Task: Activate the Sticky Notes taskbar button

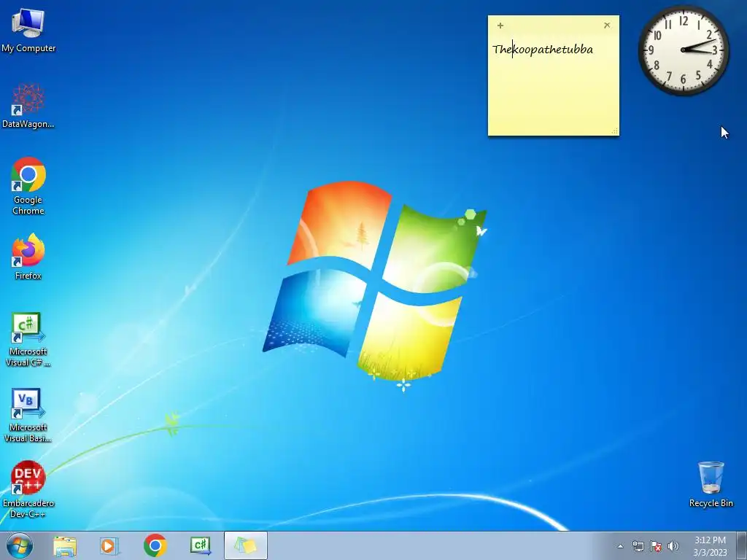Action: (246, 545)
